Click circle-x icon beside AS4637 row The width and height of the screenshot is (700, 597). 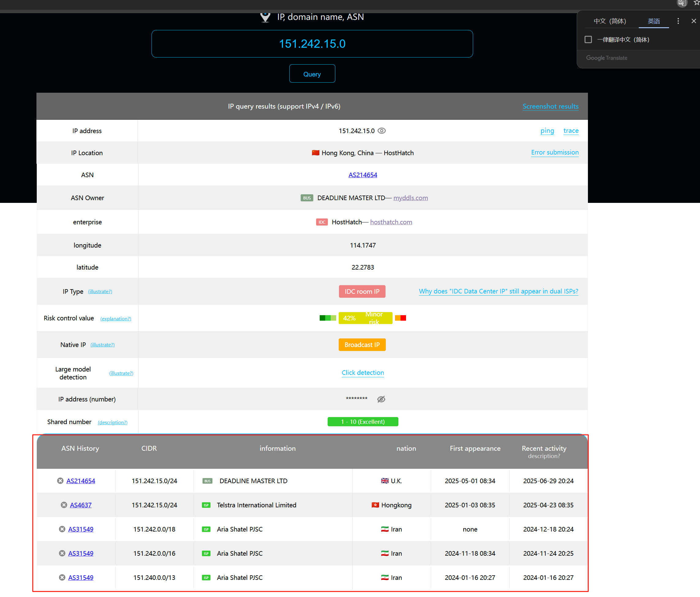64,505
